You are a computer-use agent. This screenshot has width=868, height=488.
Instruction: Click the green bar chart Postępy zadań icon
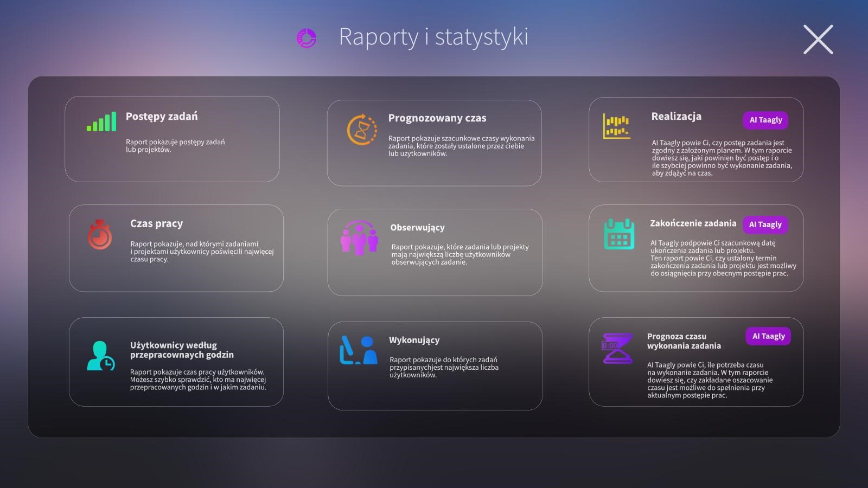coord(101,121)
